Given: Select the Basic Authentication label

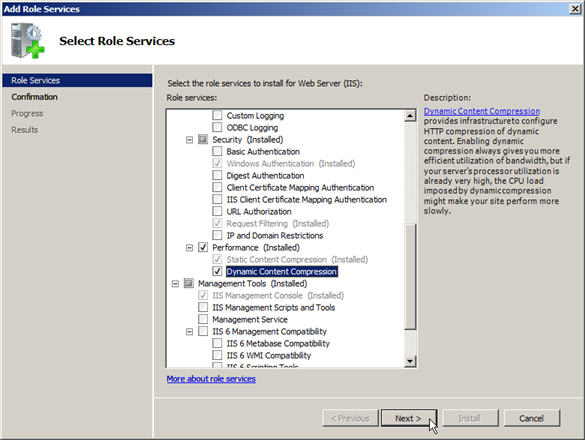Looking at the screenshot, I should 263,152.
